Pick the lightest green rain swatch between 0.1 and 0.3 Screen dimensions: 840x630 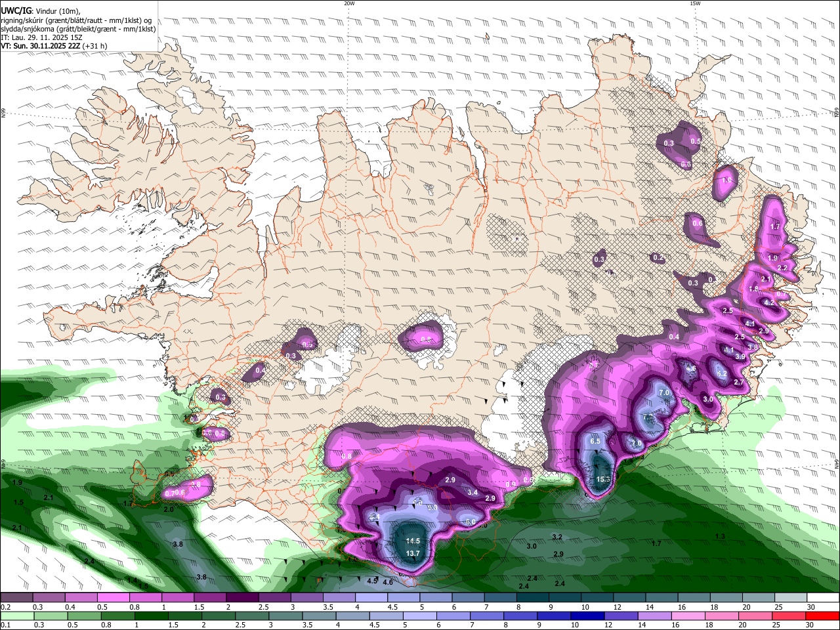point(19,616)
